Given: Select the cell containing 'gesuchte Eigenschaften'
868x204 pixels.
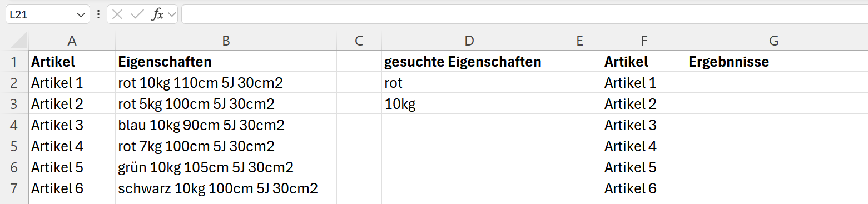Looking at the screenshot, I should point(469,62).
